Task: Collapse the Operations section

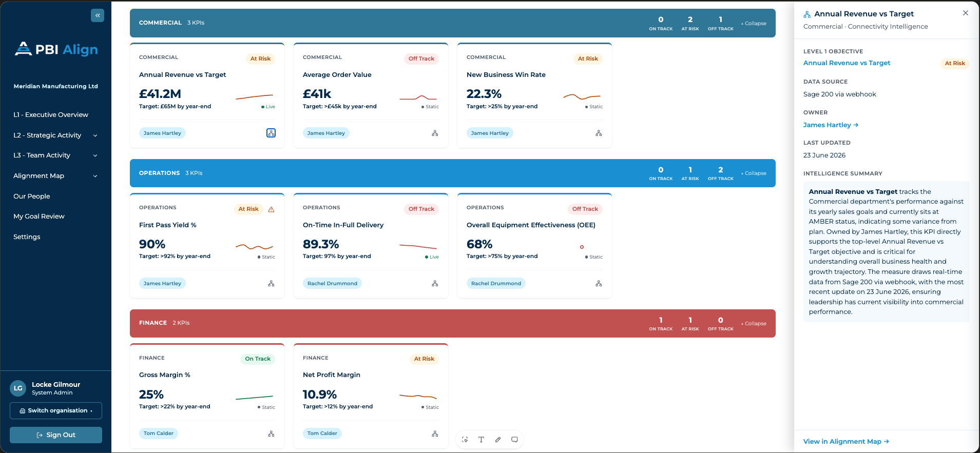Action: pyautogui.click(x=754, y=173)
